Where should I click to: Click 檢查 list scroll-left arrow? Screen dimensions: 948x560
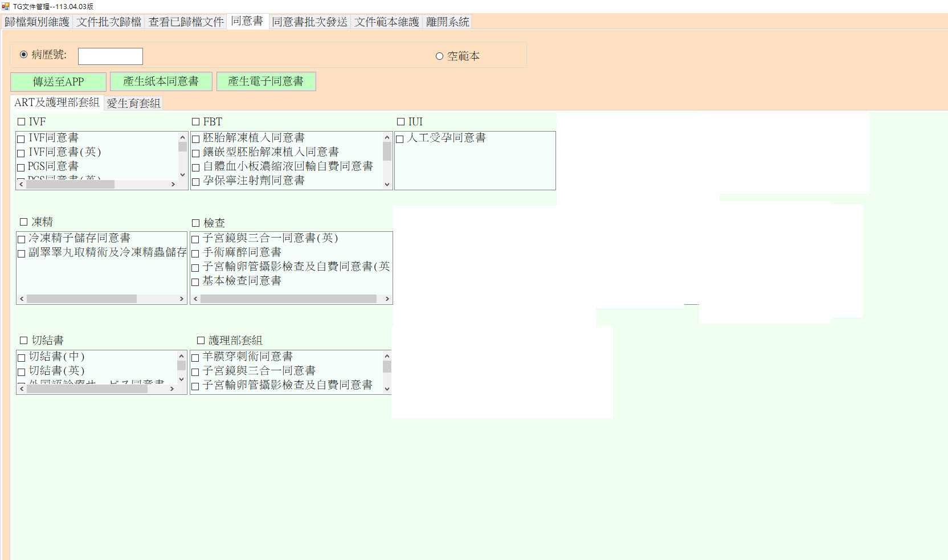(195, 299)
